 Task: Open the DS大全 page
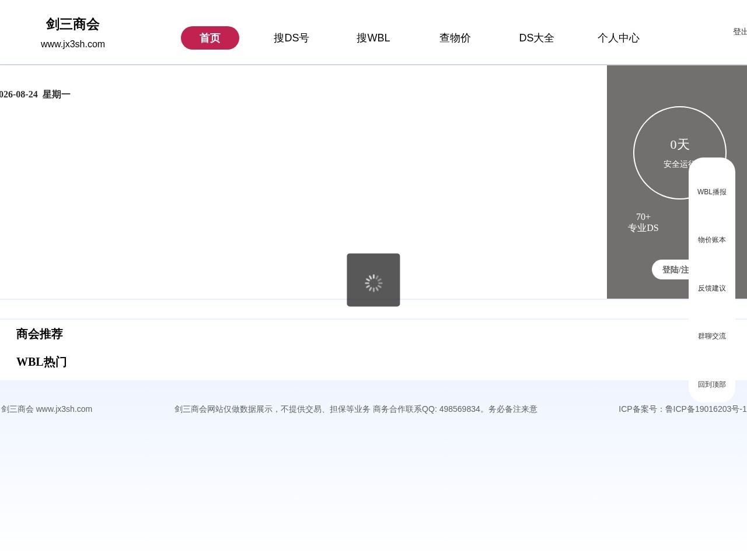click(537, 38)
